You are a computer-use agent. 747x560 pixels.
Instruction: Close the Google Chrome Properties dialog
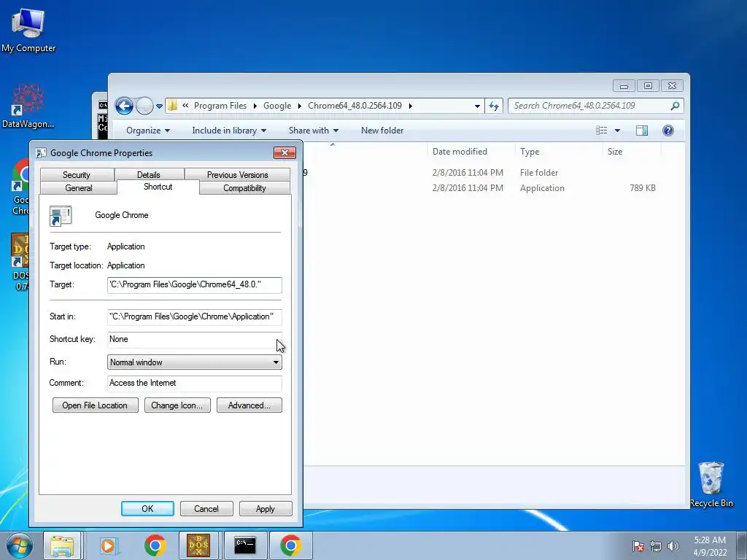285,153
